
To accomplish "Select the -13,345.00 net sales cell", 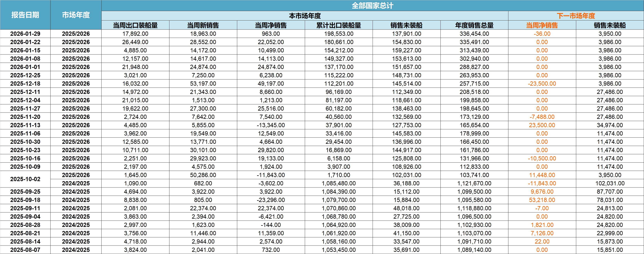I will click(x=271, y=125).
